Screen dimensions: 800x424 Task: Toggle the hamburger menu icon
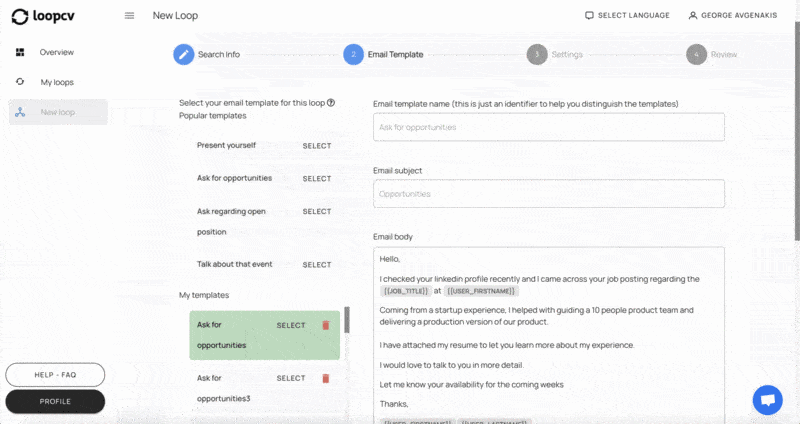click(129, 16)
